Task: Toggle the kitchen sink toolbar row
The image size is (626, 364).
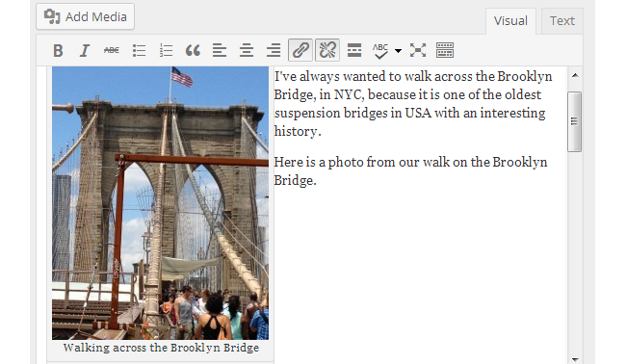Action: 445,51
